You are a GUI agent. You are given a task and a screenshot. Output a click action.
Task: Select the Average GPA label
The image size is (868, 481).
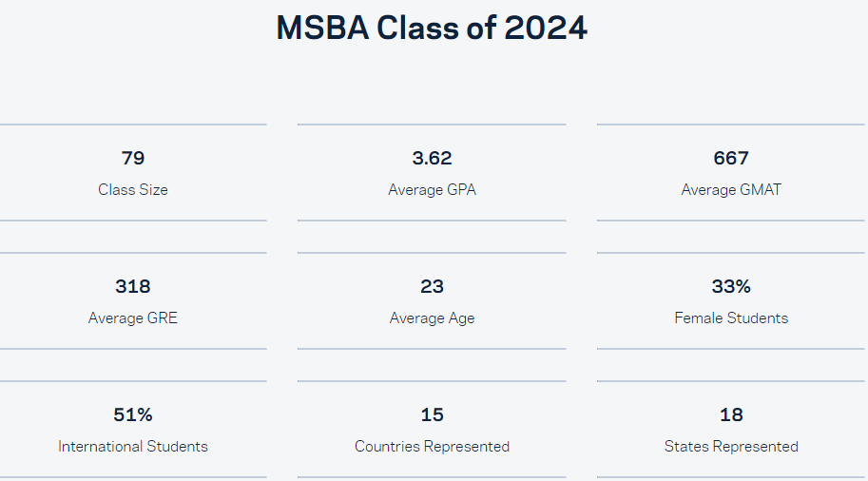tap(433, 189)
